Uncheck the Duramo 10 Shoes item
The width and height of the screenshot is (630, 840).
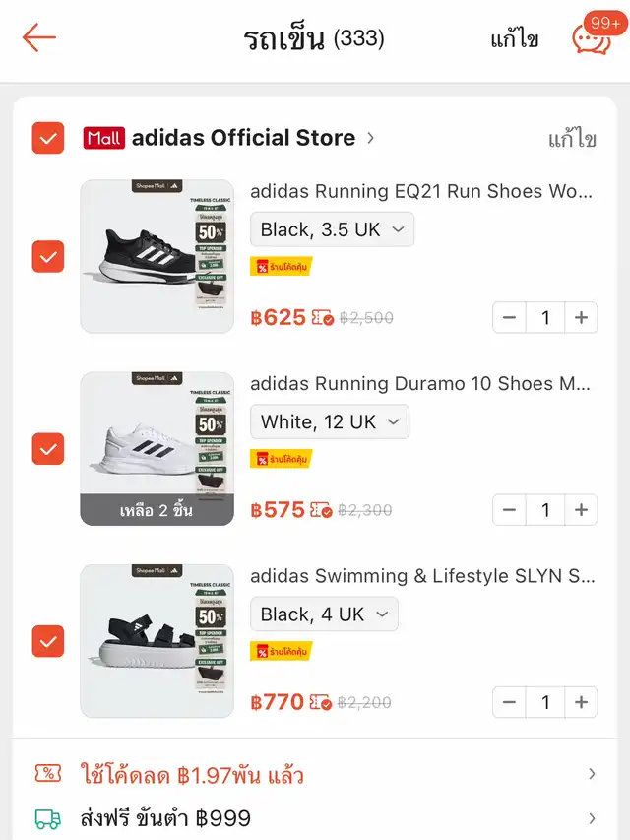click(48, 449)
